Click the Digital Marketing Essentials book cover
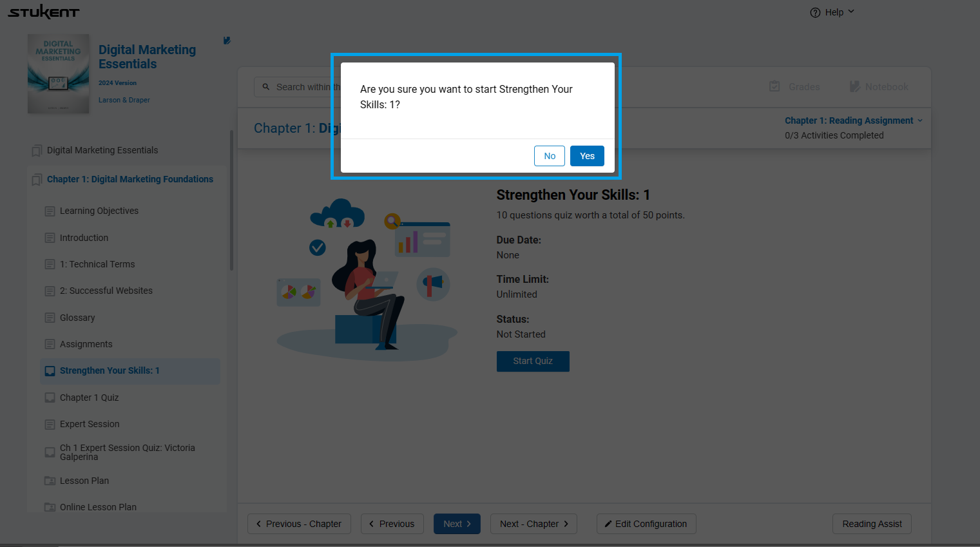The height and width of the screenshot is (547, 980). pyautogui.click(x=59, y=74)
